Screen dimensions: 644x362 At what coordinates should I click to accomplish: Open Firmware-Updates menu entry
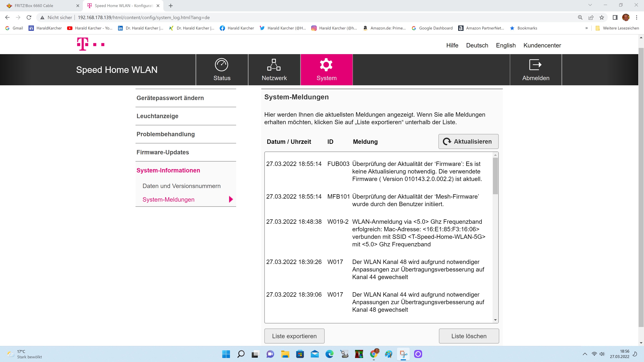tap(163, 152)
